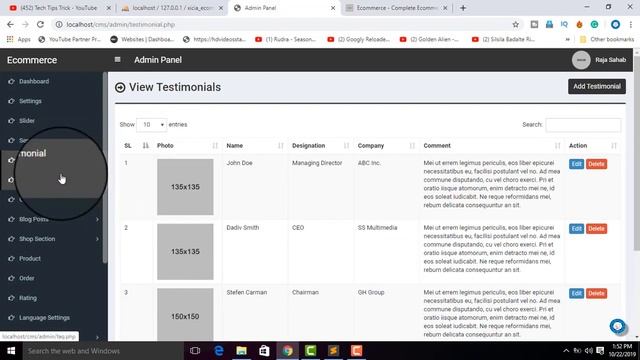Sort table by SL column icon
The width and height of the screenshot is (640, 360).
tap(145, 146)
